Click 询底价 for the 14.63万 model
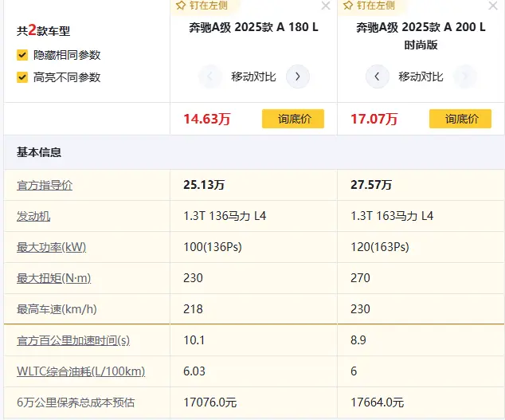 coord(293,119)
